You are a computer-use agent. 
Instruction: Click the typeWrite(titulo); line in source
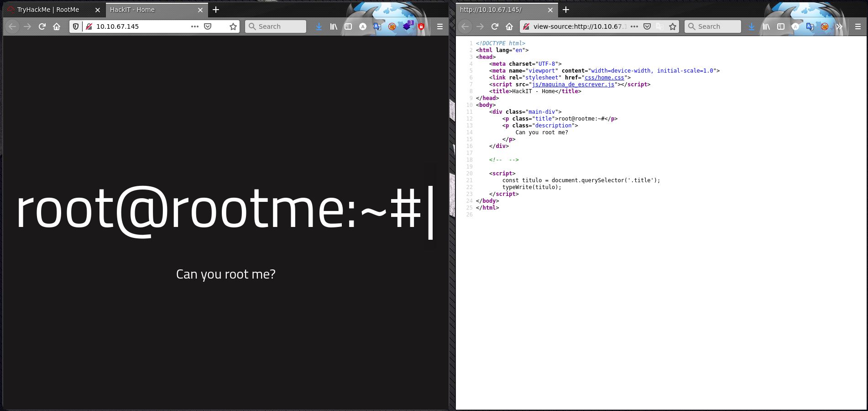(x=532, y=187)
